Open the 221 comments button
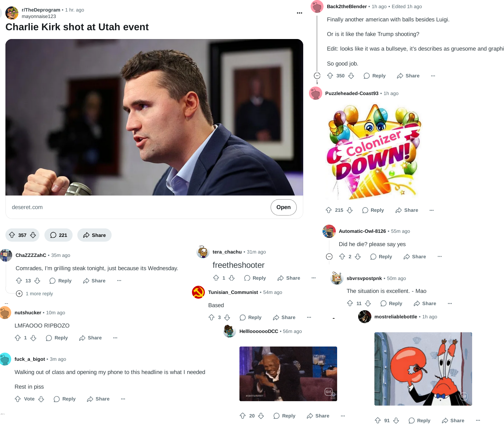 58,235
